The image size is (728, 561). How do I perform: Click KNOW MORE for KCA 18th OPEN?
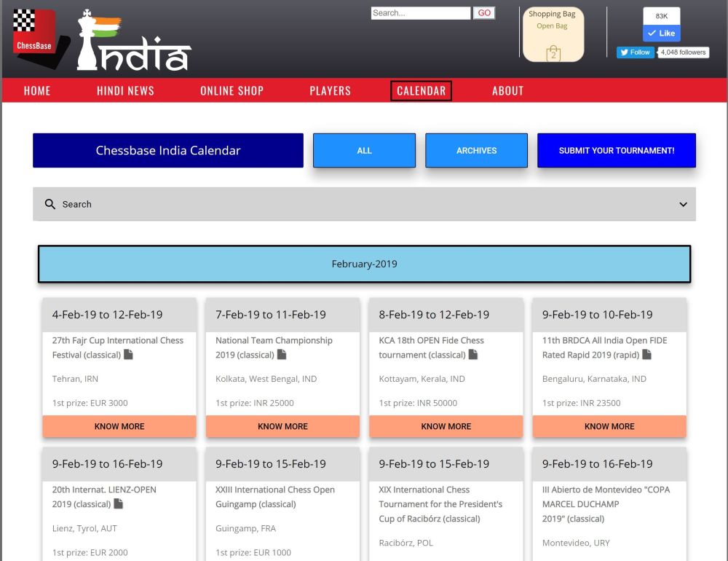(446, 426)
